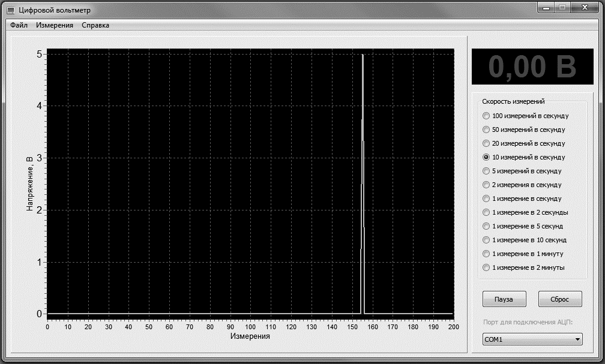Open the Файл menu
Screen dimensions: 605x364
click(19, 25)
